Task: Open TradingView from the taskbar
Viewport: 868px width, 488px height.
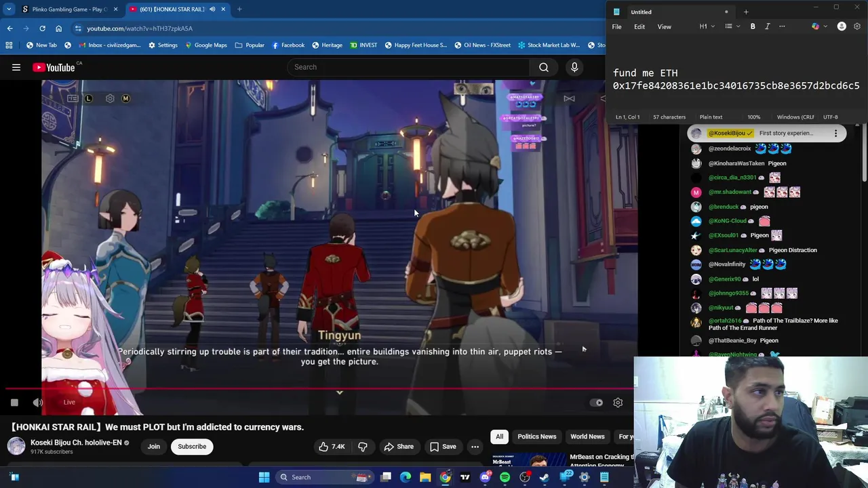Action: (x=465, y=477)
